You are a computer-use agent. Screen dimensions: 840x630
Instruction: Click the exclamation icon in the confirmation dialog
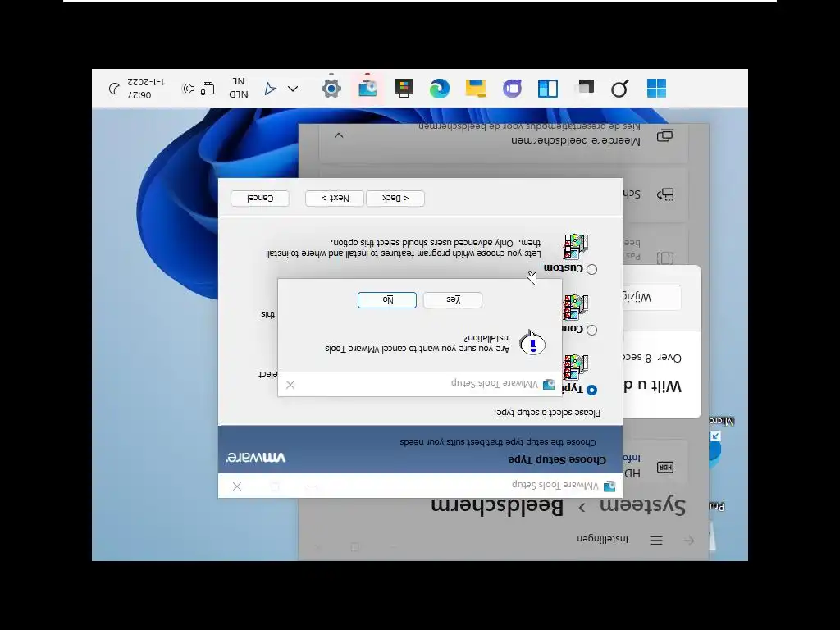pos(532,343)
